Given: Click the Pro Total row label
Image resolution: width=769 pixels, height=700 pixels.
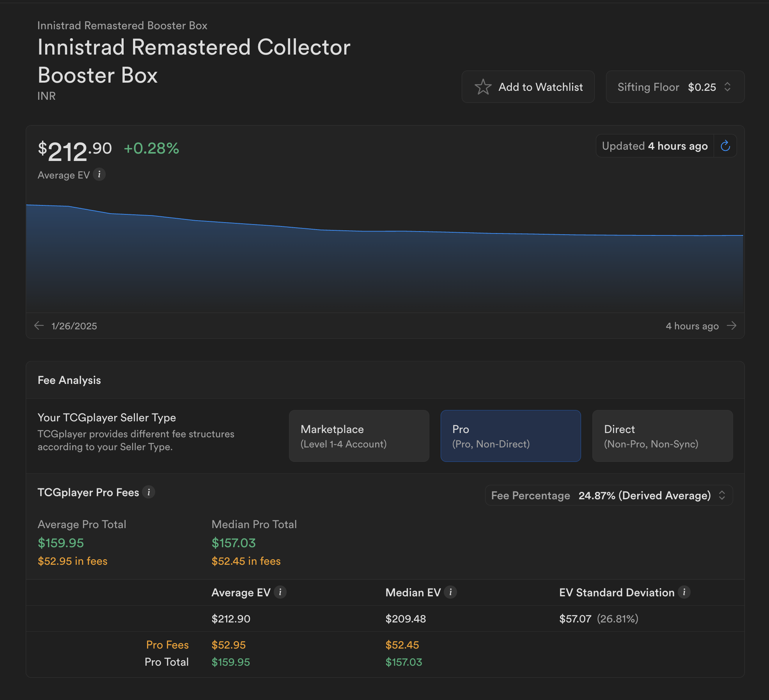Looking at the screenshot, I should coord(167,662).
